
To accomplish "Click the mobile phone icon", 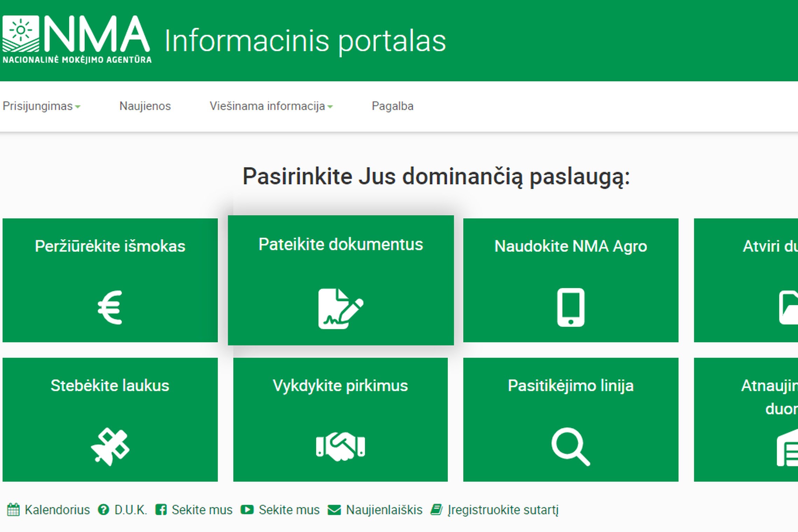I will pyautogui.click(x=570, y=307).
